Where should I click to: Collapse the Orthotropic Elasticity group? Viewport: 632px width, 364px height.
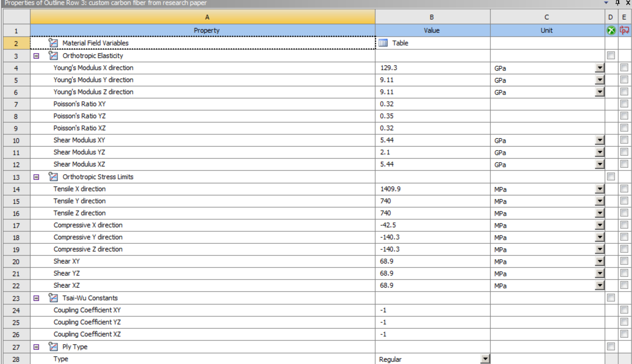[36, 56]
